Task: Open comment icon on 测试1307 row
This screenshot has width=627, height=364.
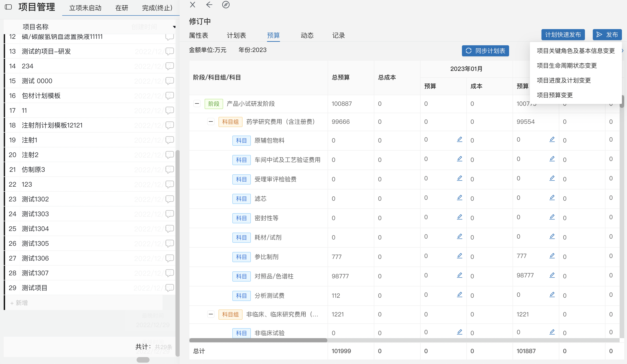Action: (170, 273)
